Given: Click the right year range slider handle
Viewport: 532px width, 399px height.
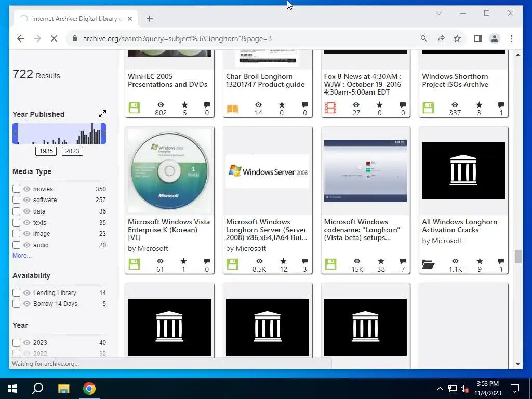Looking at the screenshot, I should [x=103, y=134].
